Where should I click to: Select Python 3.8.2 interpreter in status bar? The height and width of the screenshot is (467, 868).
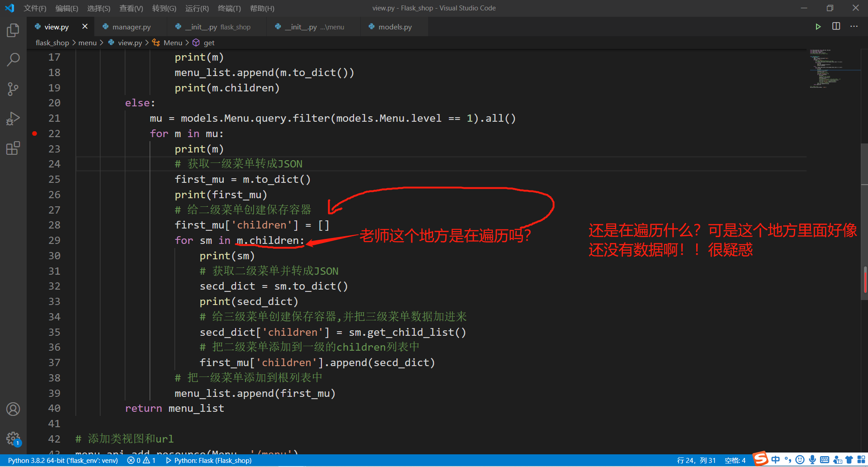click(x=62, y=460)
